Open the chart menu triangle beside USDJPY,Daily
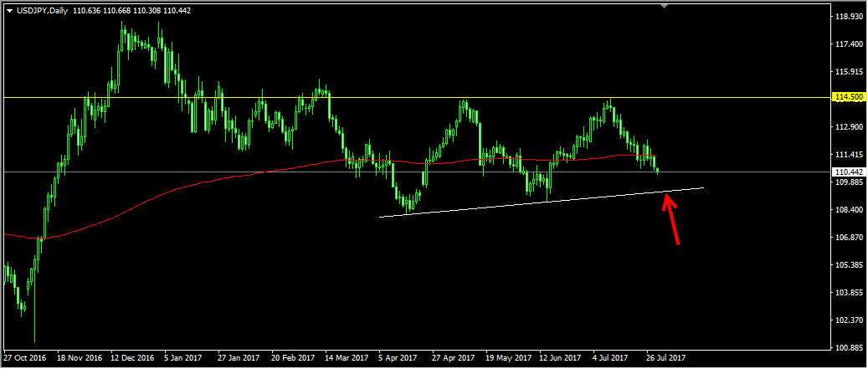Screen dimensions: 868x369 (x=8, y=11)
